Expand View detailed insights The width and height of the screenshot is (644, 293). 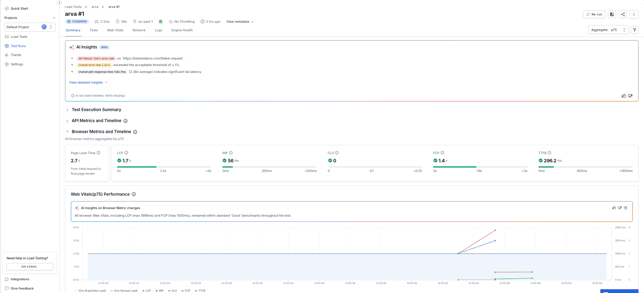[x=88, y=83]
